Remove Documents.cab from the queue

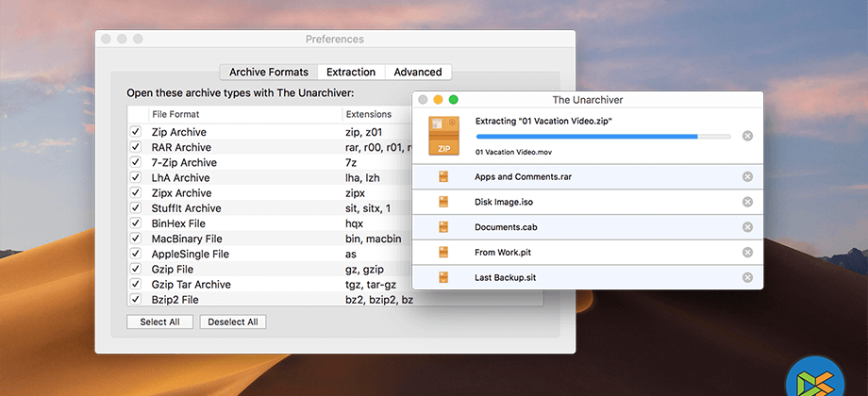(747, 227)
